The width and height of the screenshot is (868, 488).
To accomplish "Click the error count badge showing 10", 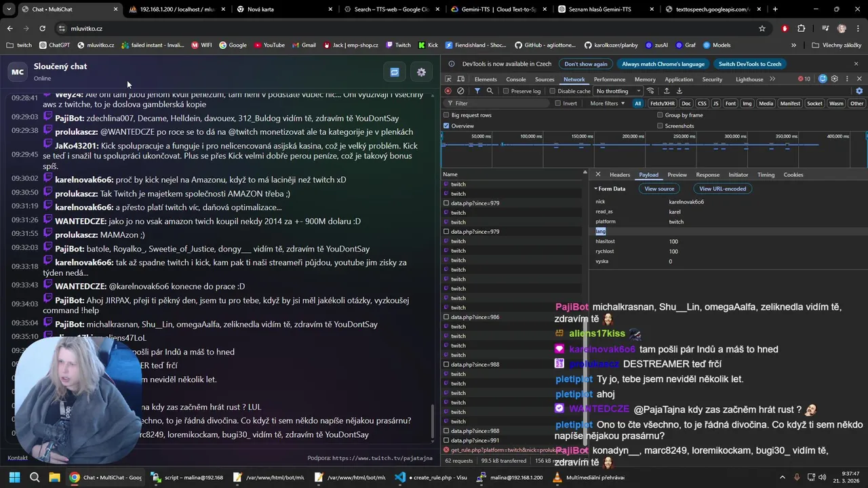I will click(804, 79).
